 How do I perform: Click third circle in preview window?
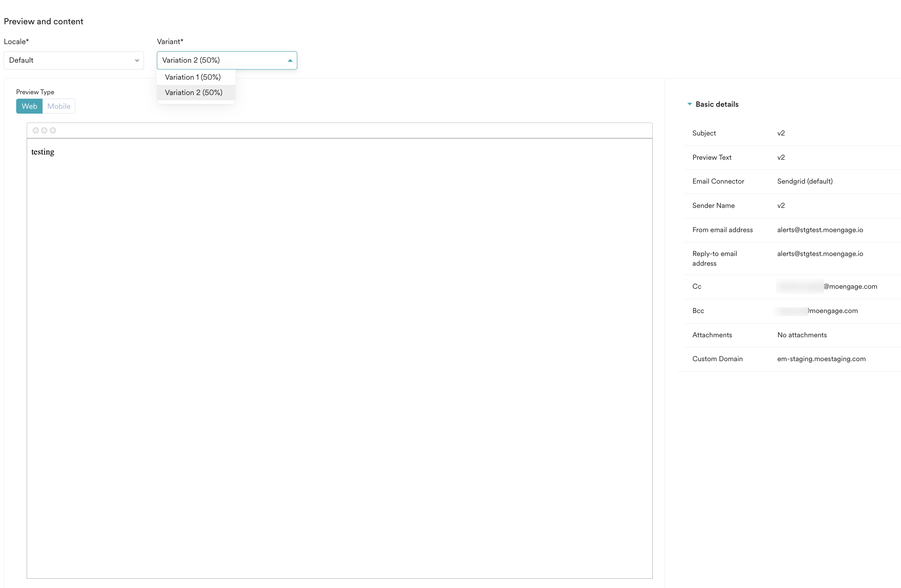[53, 131]
